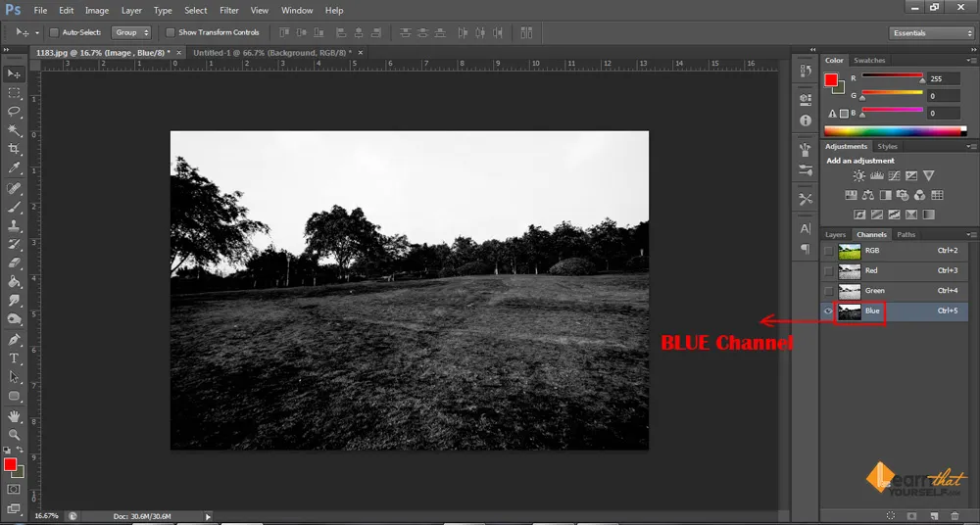This screenshot has width=980, height=525.
Task: Show the Red channel visibility
Action: [x=829, y=270]
